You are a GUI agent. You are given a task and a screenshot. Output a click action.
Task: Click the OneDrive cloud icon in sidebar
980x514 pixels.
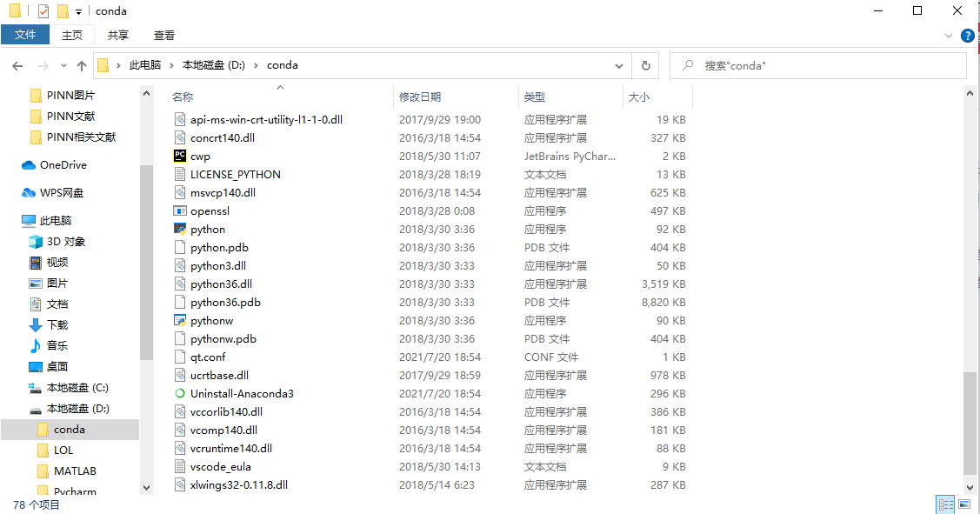point(29,165)
